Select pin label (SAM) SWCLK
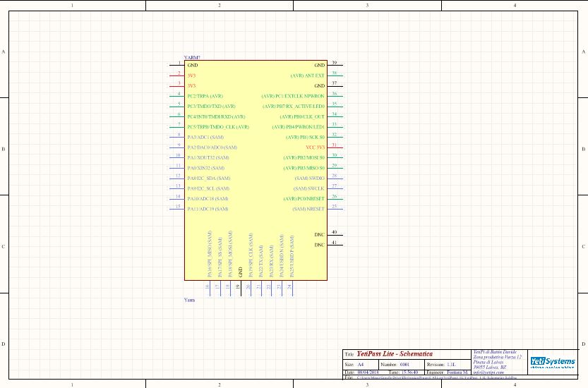588x388 pixels. pyautogui.click(x=308, y=188)
